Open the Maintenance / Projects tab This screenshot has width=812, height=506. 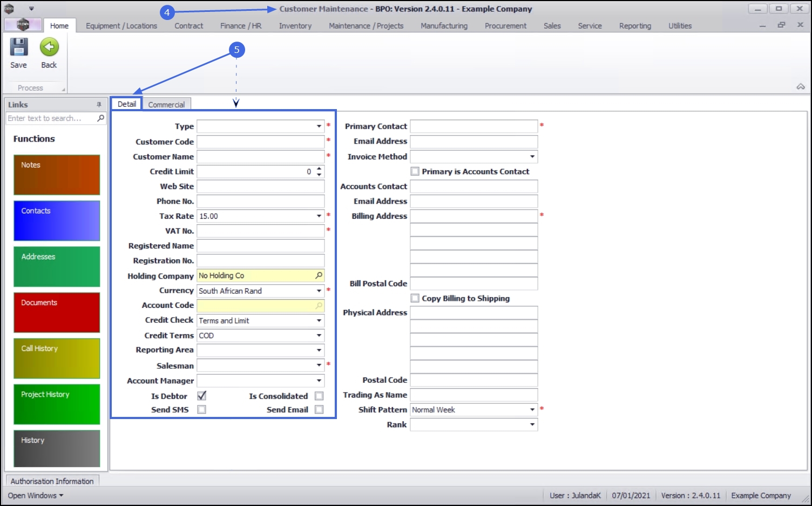[x=366, y=25]
